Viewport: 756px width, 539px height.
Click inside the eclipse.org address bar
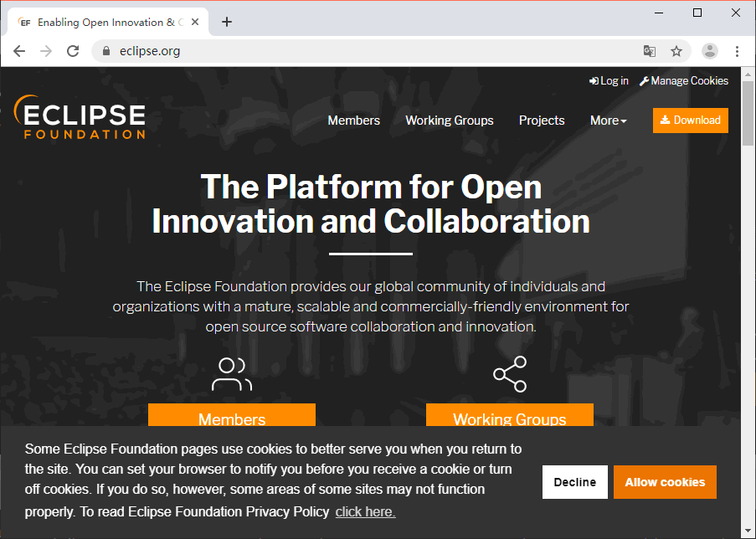point(251,51)
